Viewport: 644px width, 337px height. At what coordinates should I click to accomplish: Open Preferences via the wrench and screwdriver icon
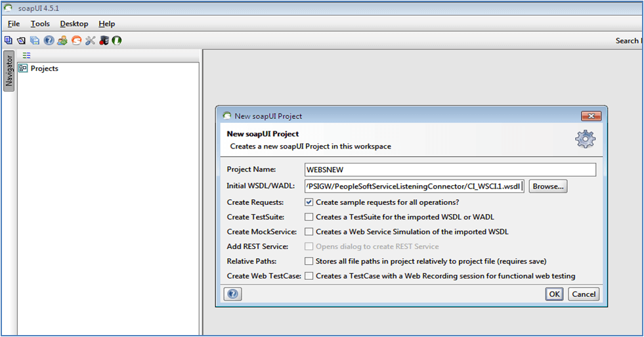point(90,40)
